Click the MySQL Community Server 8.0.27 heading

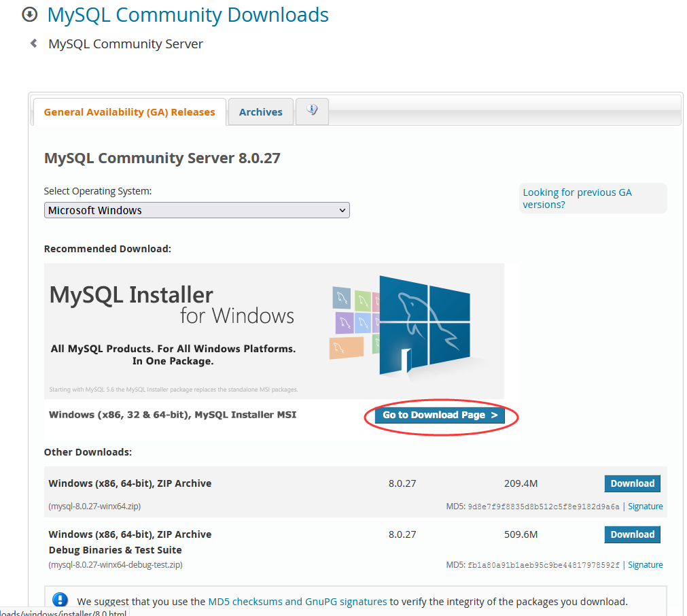click(162, 158)
